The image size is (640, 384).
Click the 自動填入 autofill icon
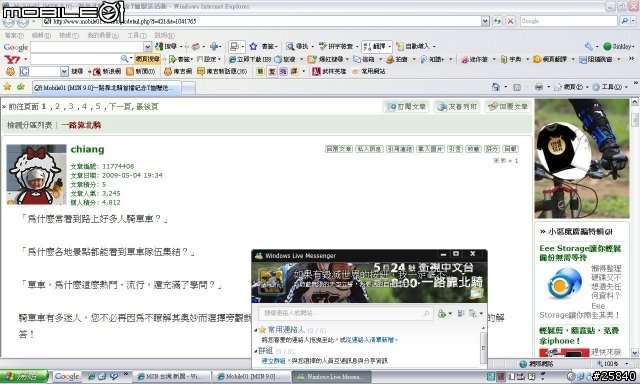[x=400, y=47]
